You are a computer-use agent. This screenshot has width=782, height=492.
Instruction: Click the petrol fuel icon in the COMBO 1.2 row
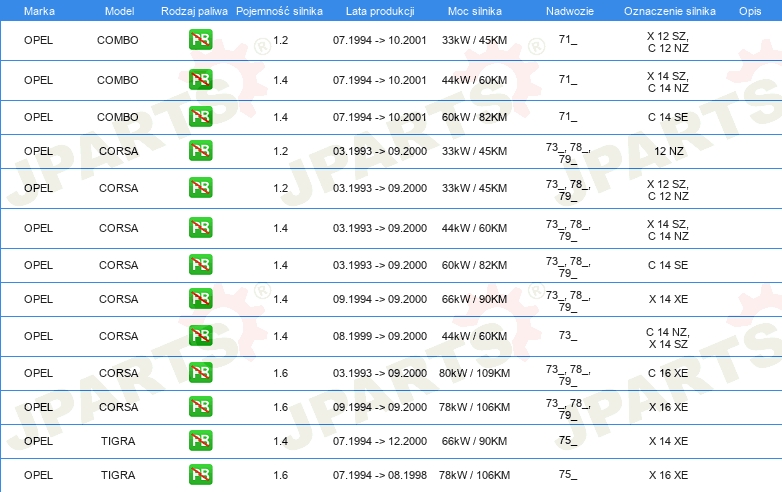coord(200,40)
